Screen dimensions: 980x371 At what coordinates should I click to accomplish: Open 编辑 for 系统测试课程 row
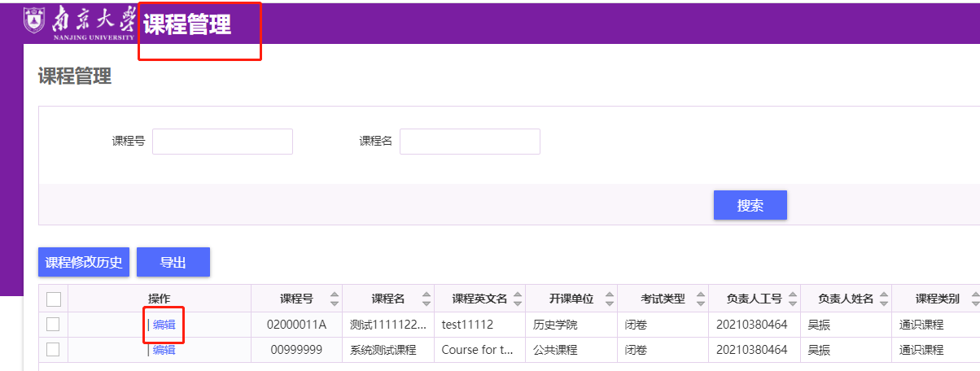click(x=164, y=350)
